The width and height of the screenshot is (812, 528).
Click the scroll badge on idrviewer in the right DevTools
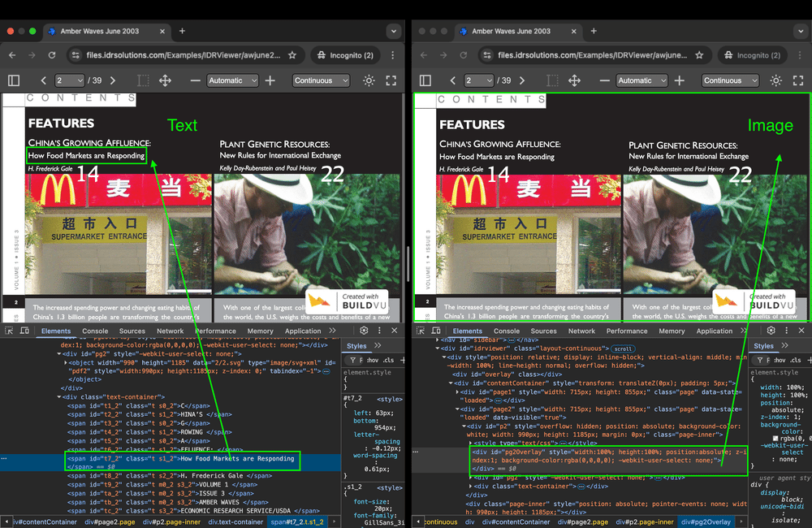[x=623, y=348]
